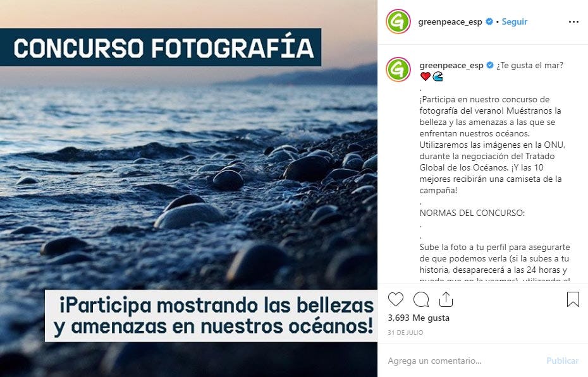The image size is (588, 377).
Task: Open comments with speech bubble icon
Action: (421, 299)
